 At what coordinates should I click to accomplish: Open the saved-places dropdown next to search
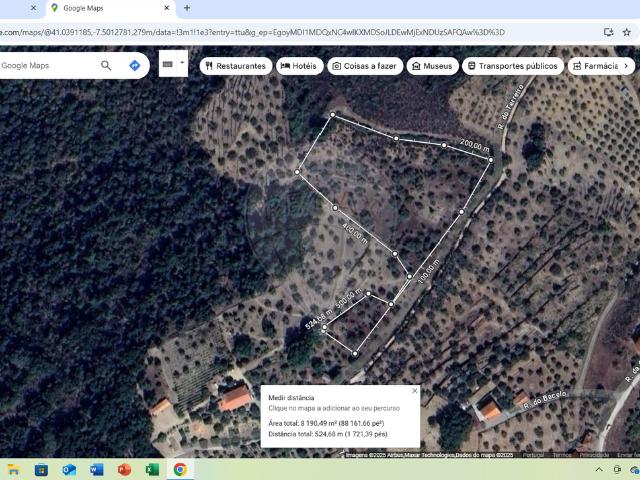(x=172, y=66)
